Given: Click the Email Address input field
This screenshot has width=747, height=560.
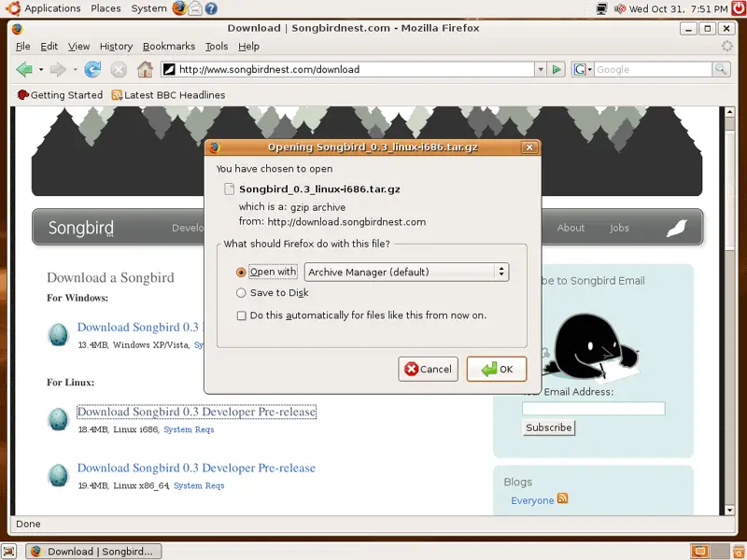Looking at the screenshot, I should pyautogui.click(x=593, y=409).
